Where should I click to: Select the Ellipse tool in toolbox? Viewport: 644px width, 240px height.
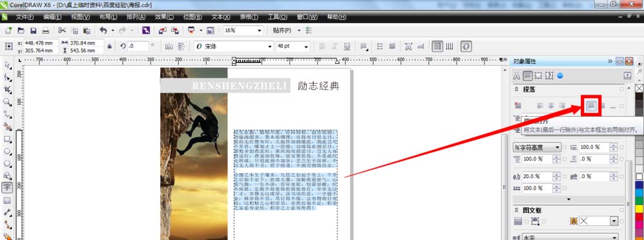pos(7,151)
